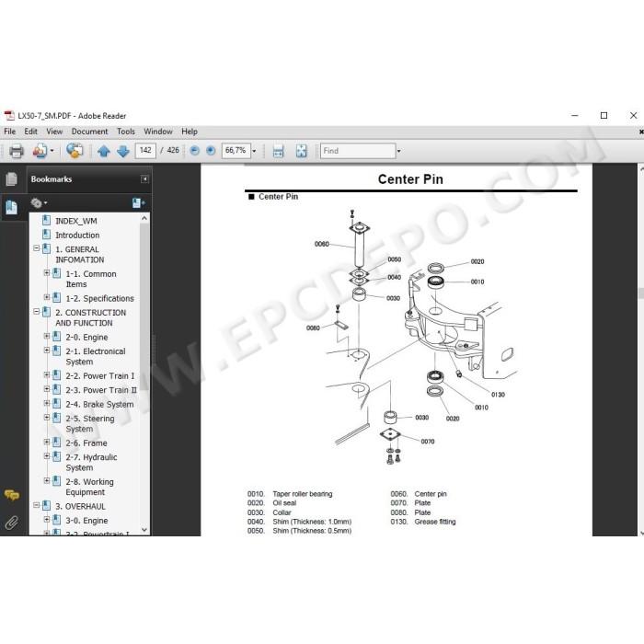Jump to 2-2. Power Train I bookmark

coord(100,375)
